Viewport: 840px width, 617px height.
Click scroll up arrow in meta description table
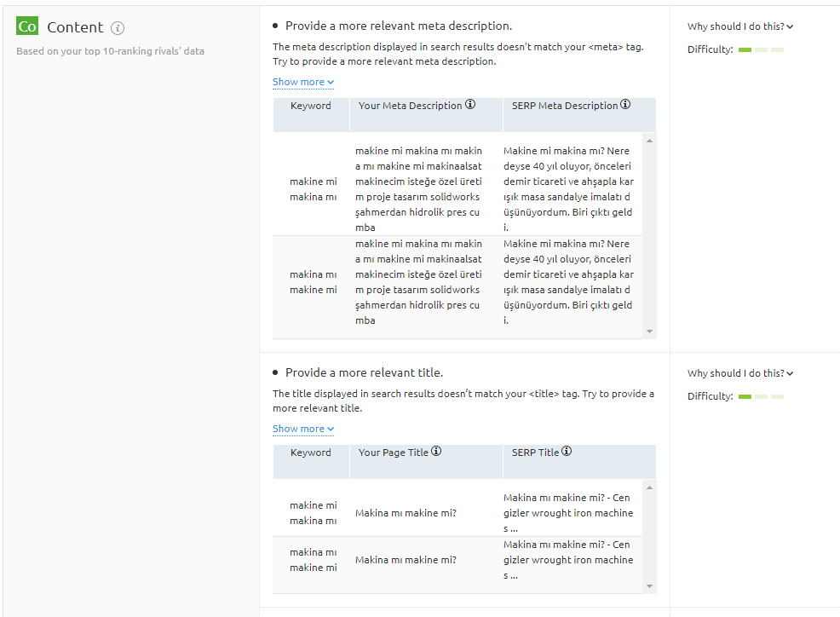[649, 141]
